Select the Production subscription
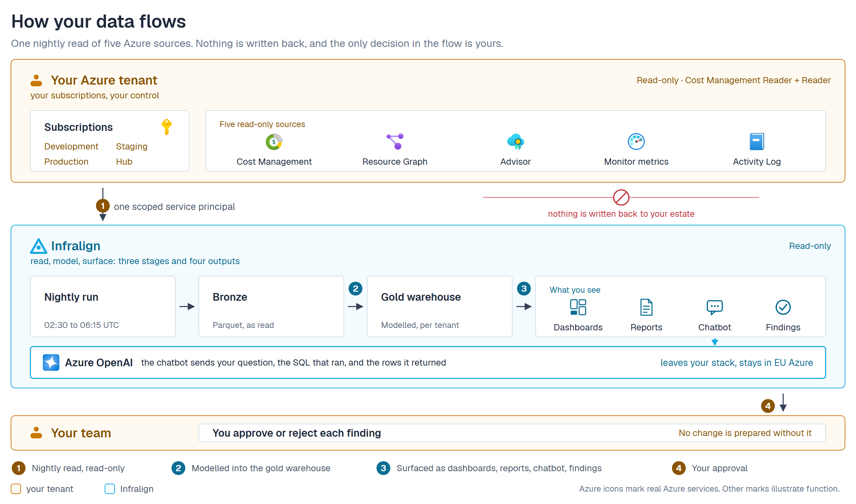This screenshot has height=504, width=856. [x=66, y=162]
